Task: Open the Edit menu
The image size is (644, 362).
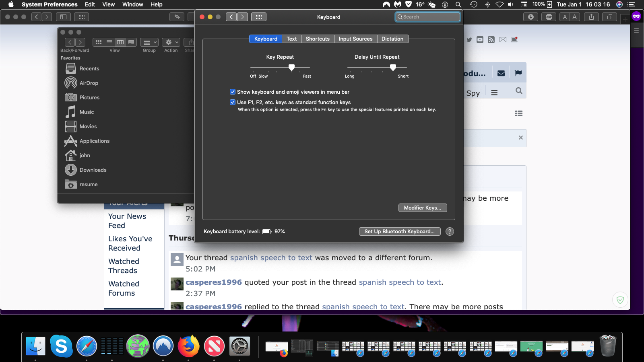Action: click(x=90, y=4)
